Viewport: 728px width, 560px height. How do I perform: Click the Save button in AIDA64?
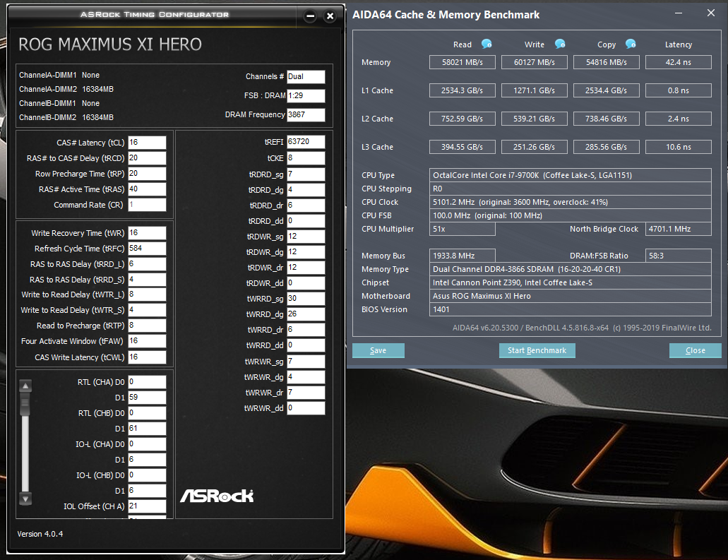[x=378, y=350]
